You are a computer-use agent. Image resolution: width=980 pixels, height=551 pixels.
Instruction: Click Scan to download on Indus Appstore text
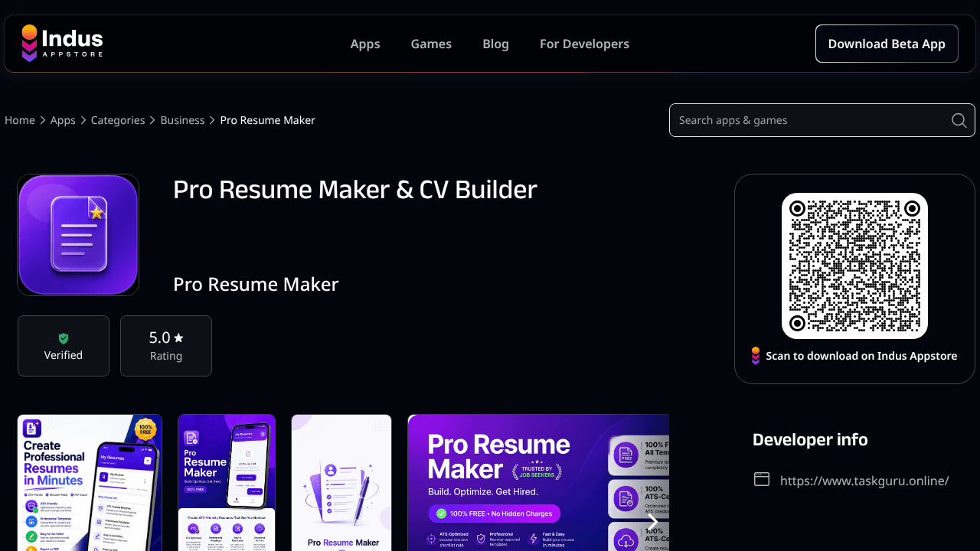861,356
